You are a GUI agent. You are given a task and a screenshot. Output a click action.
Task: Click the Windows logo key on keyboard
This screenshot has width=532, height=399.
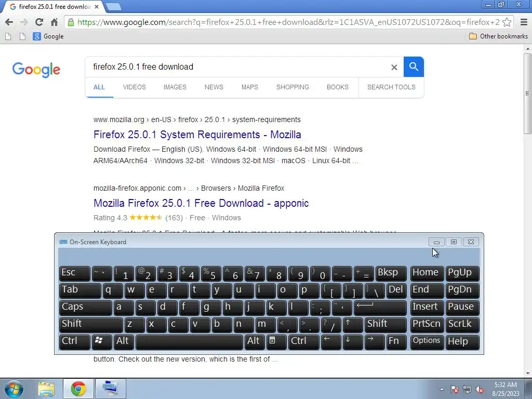[102, 341]
